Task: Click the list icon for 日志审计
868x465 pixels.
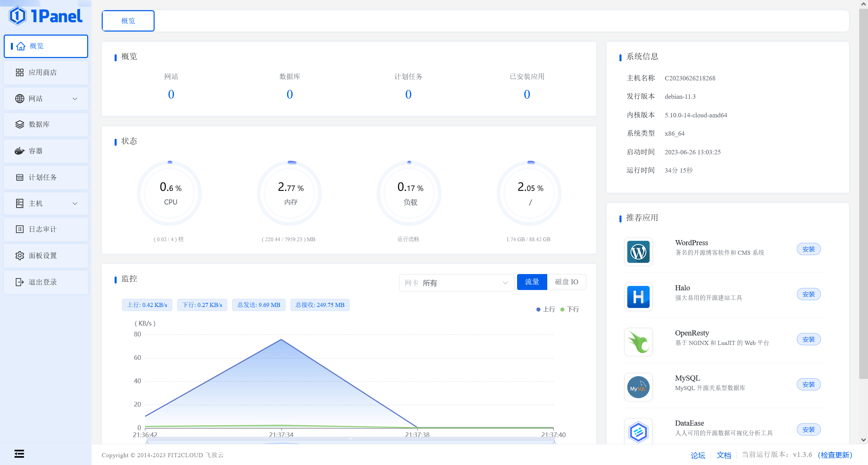Action: tap(20, 229)
